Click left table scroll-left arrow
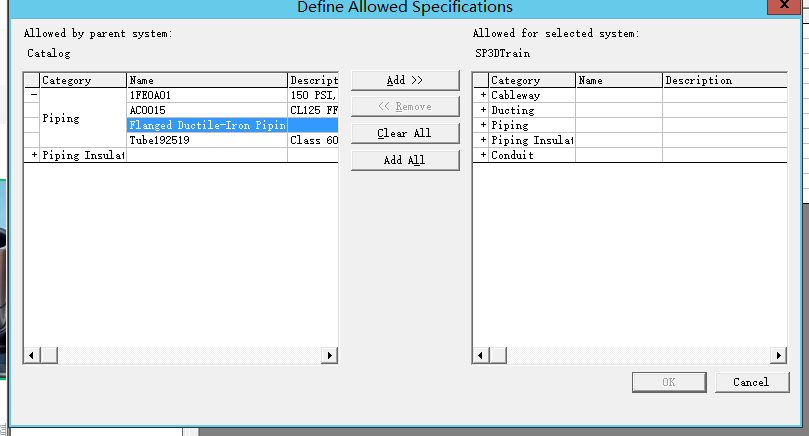This screenshot has height=436, width=809. click(x=32, y=355)
